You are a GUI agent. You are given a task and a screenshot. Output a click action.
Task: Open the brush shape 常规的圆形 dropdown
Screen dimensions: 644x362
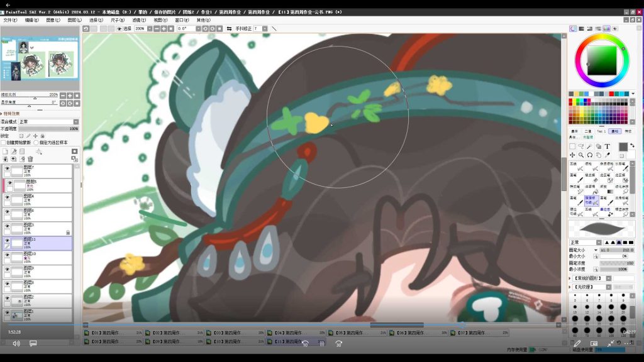tap(609, 278)
